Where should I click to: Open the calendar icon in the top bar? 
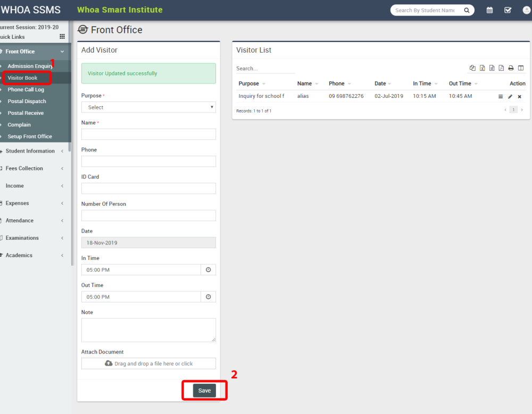pyautogui.click(x=489, y=10)
